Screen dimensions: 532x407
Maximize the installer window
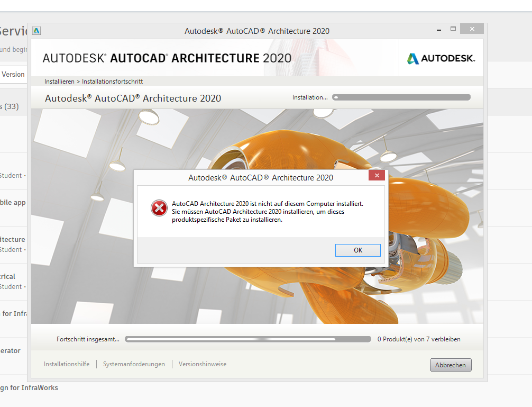click(453, 29)
